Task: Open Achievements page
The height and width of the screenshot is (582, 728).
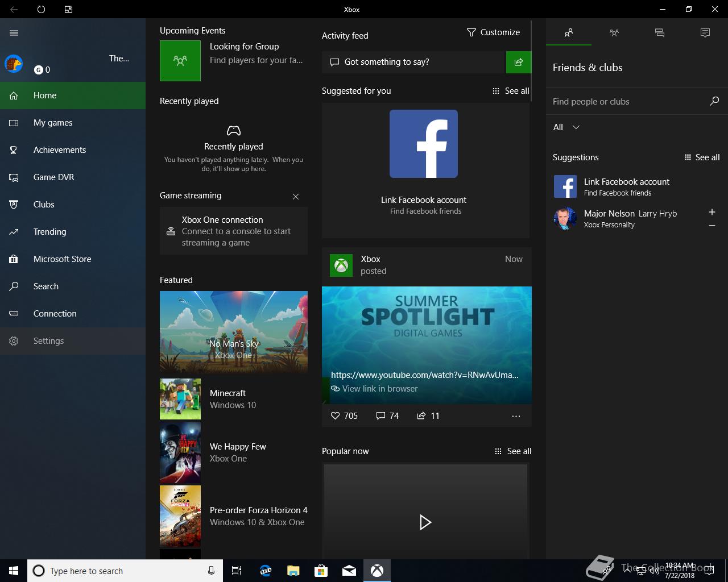Action: (x=73, y=150)
